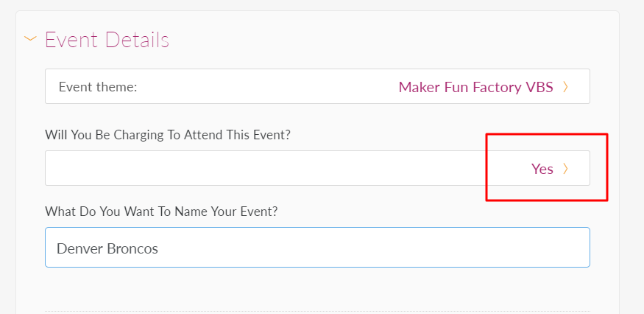Click empty space right of "Denver Broncos" text
The image size is (644, 314).
tap(368, 248)
